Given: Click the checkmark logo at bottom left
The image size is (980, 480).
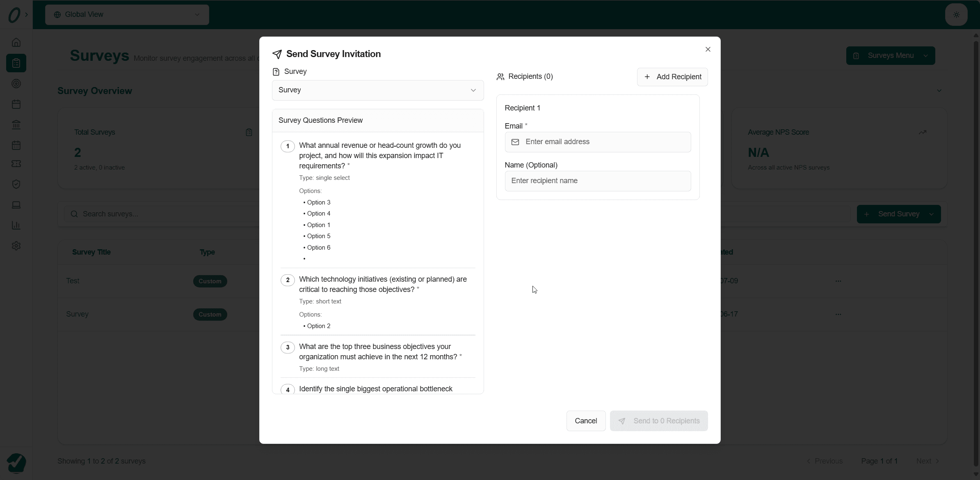Looking at the screenshot, I should (x=17, y=463).
